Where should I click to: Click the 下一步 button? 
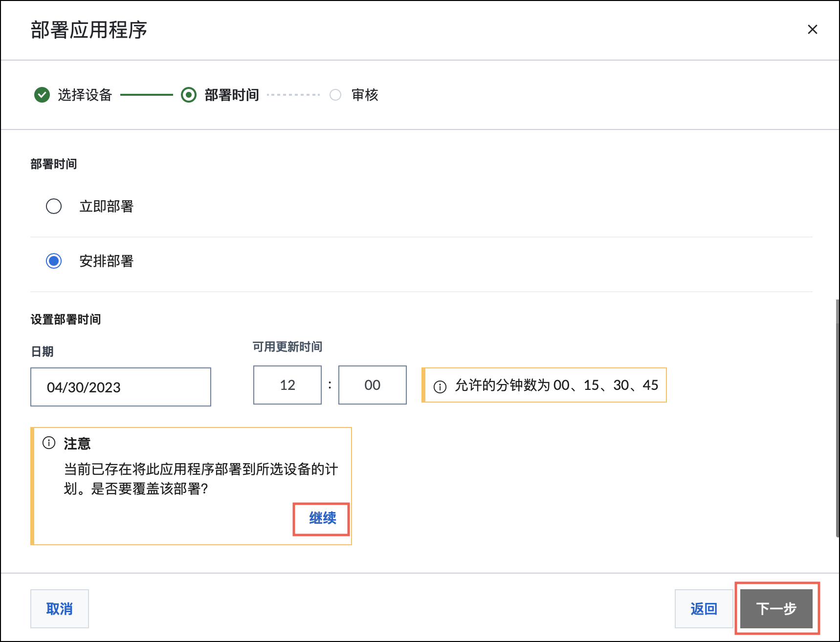(x=776, y=609)
